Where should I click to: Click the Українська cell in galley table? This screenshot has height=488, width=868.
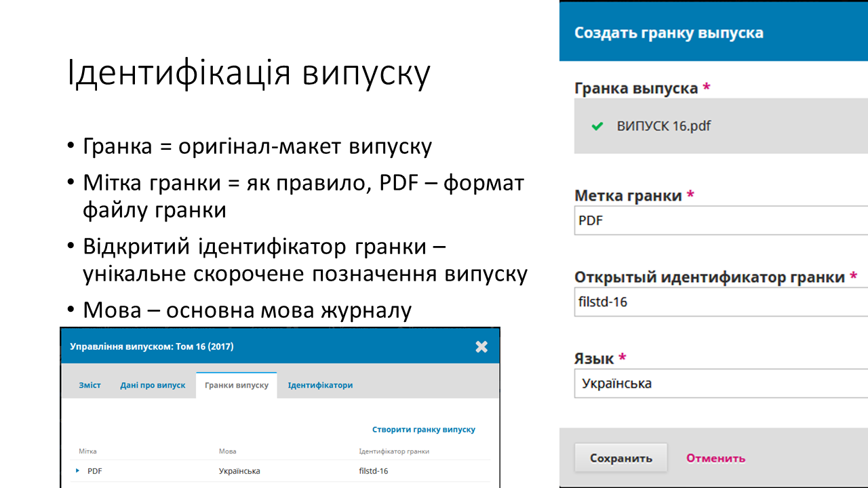tap(239, 471)
